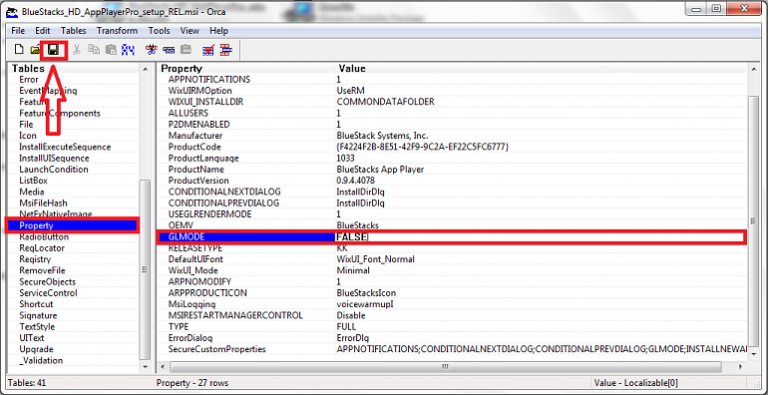Screen dimensions: 768x395
Task: Click the UseRM value of WixUIRMOption
Action: coord(351,91)
